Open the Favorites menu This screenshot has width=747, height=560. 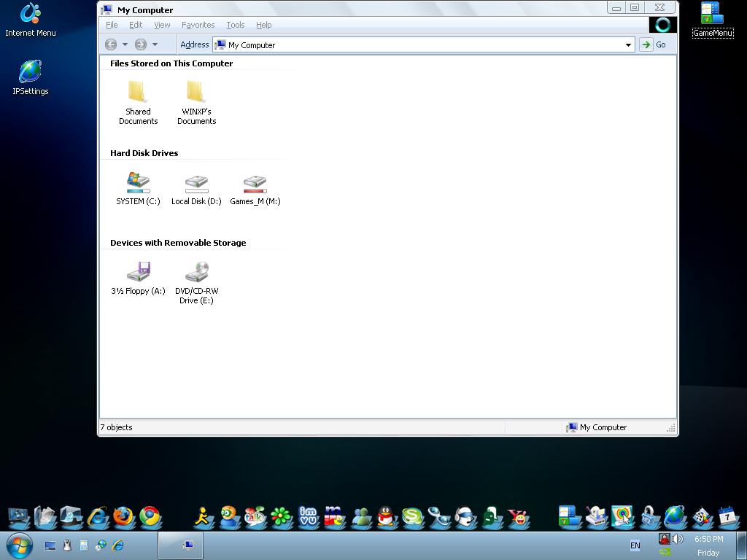click(198, 25)
